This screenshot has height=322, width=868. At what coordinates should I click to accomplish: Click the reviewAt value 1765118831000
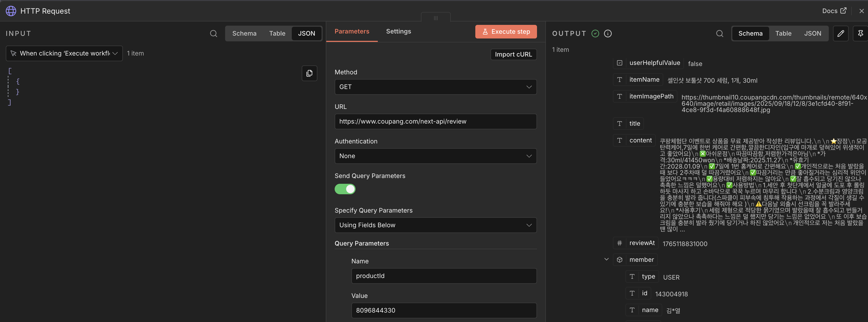coord(685,244)
